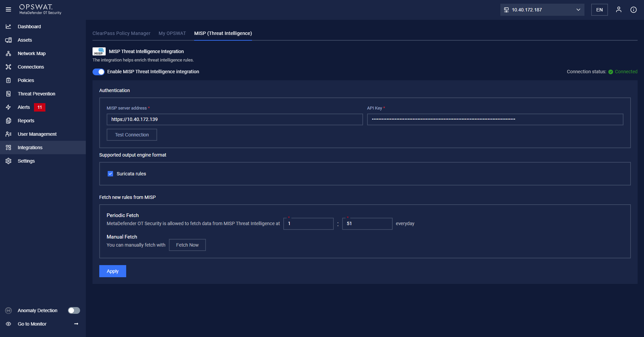Image resolution: width=644 pixels, height=337 pixels.
Task: Disable MISP Threat Intelligence integration toggle
Action: 99,72
